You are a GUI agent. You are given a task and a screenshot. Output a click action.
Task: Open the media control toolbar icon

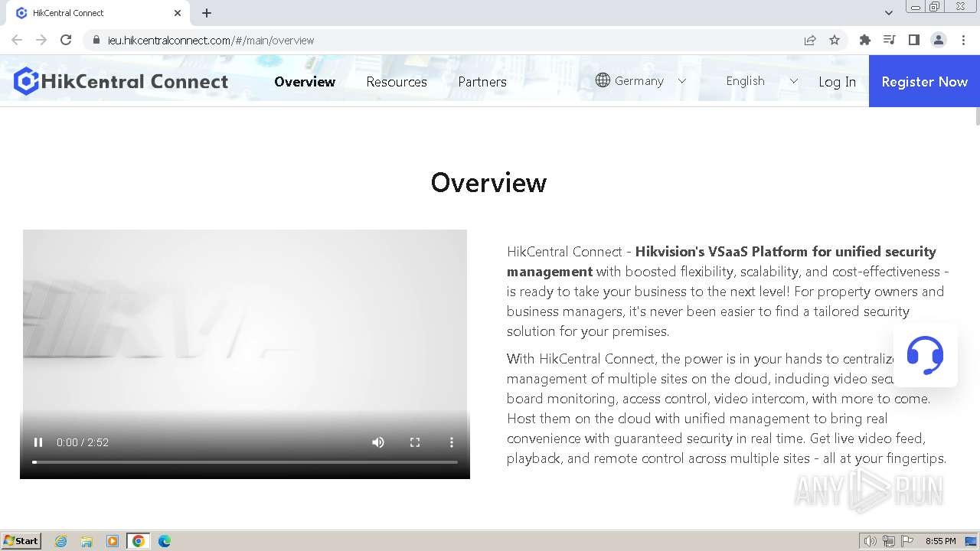tap(890, 40)
